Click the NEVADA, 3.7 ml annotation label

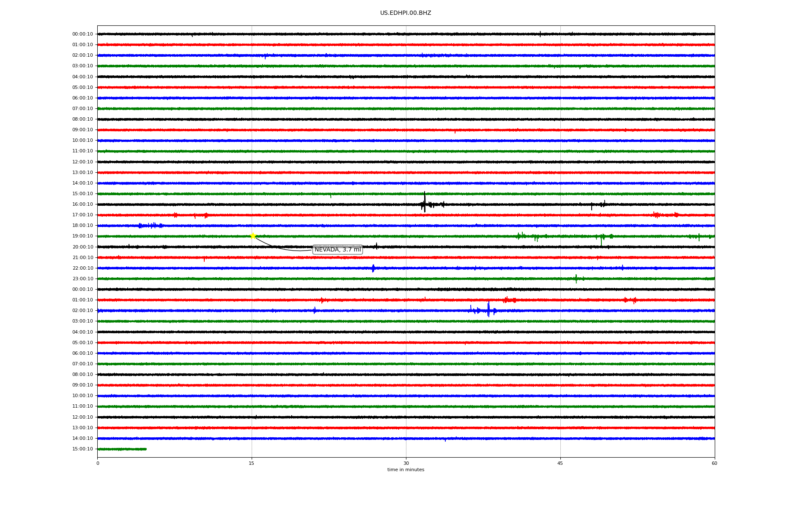point(337,250)
